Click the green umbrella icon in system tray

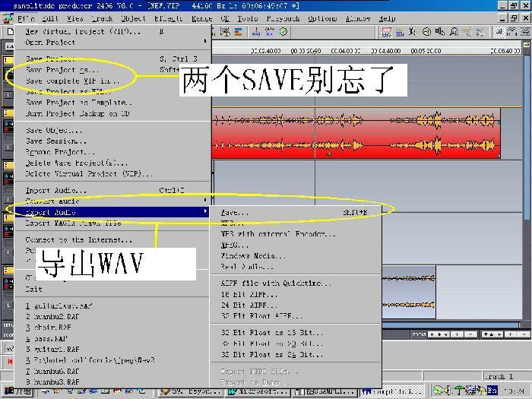coord(459,391)
